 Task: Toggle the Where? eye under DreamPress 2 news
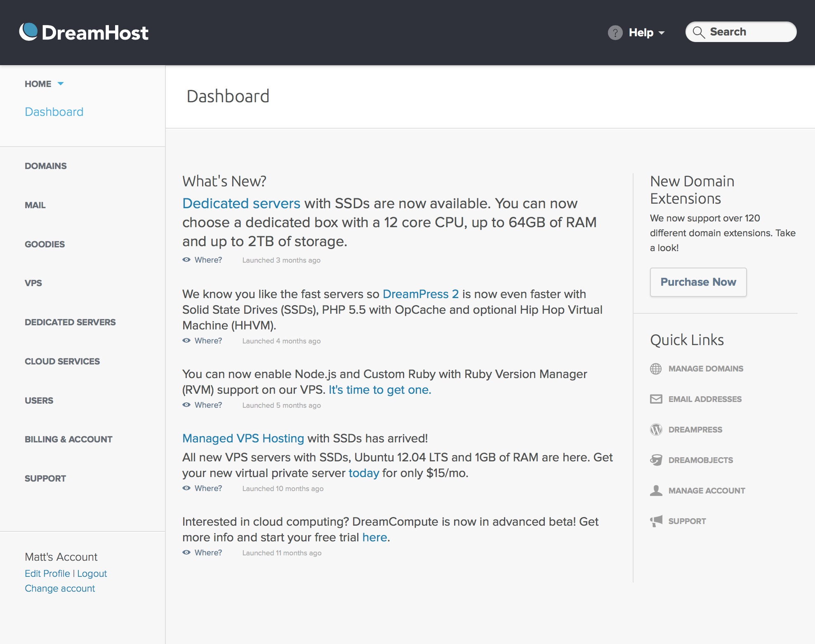click(x=186, y=341)
